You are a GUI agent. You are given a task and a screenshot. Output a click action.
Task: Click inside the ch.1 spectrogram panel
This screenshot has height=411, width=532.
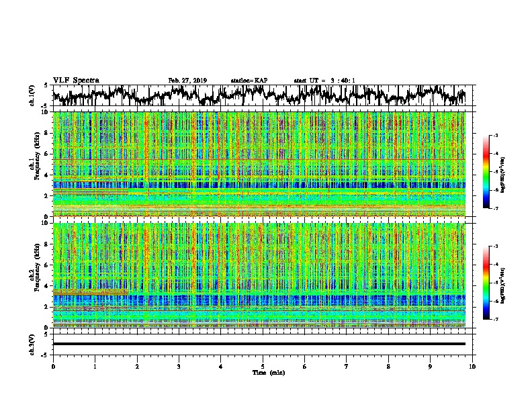[x=259, y=164]
